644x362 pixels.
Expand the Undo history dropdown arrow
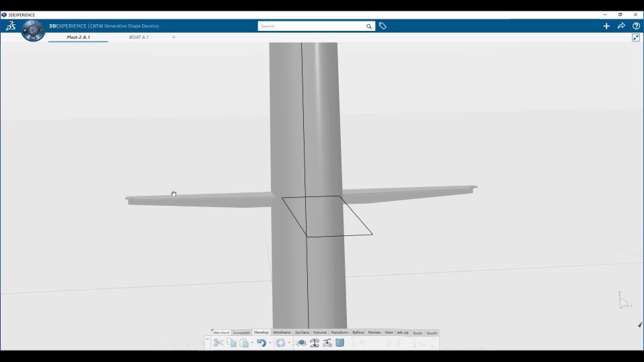pyautogui.click(x=270, y=343)
